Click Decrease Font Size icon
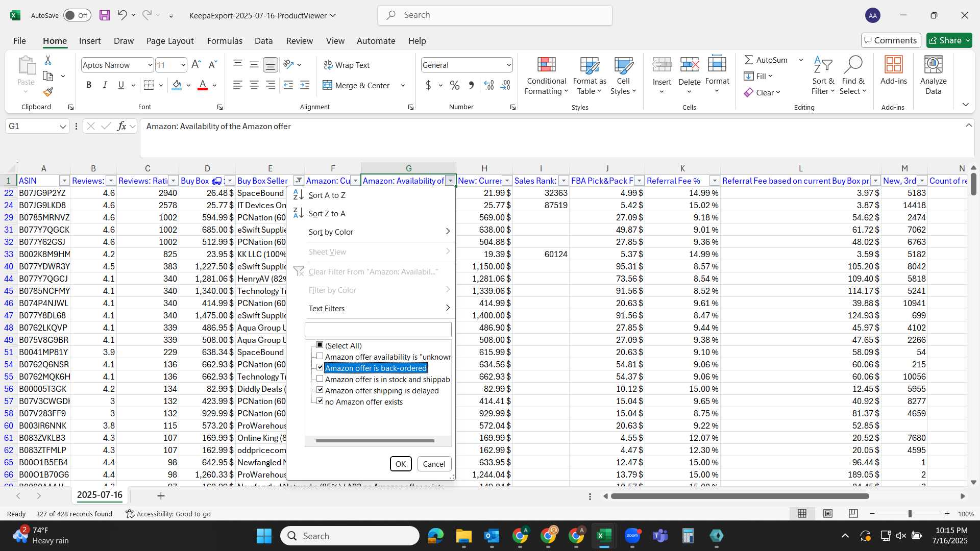Image resolution: width=980 pixels, height=551 pixels. (x=213, y=65)
